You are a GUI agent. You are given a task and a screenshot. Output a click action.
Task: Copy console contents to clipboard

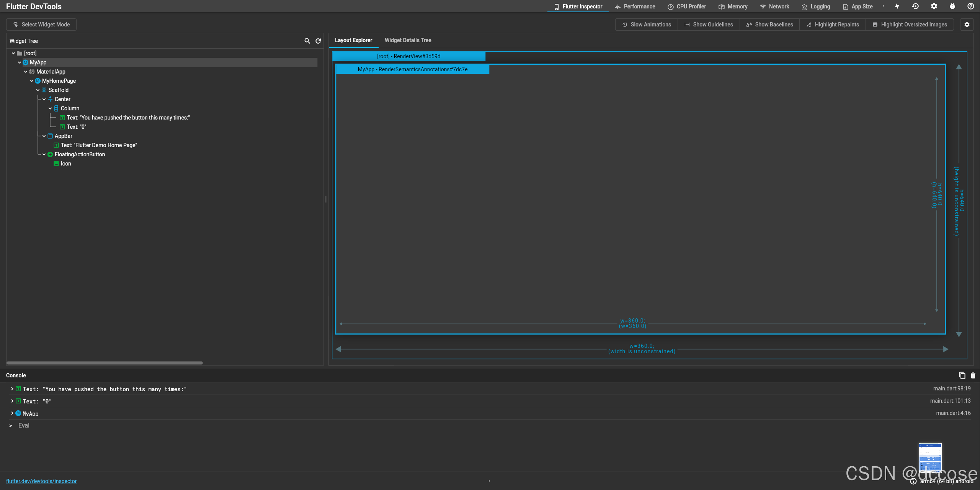(x=962, y=375)
